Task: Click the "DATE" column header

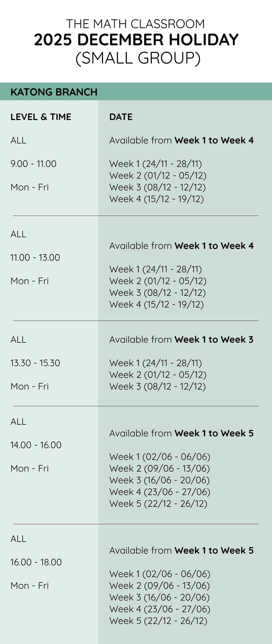Action: 121,117
